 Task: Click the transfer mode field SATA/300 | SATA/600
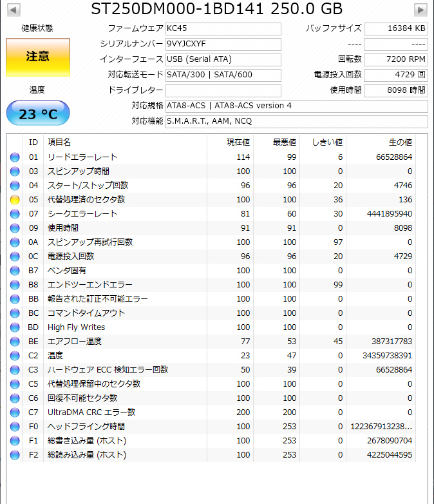click(223, 75)
